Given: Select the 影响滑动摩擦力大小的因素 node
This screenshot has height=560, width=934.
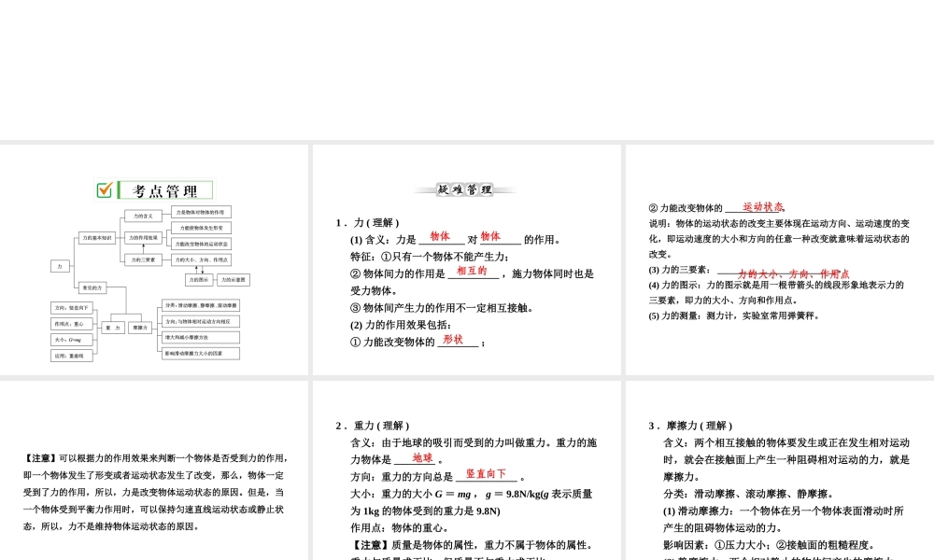Looking at the screenshot, I should click(x=201, y=354).
